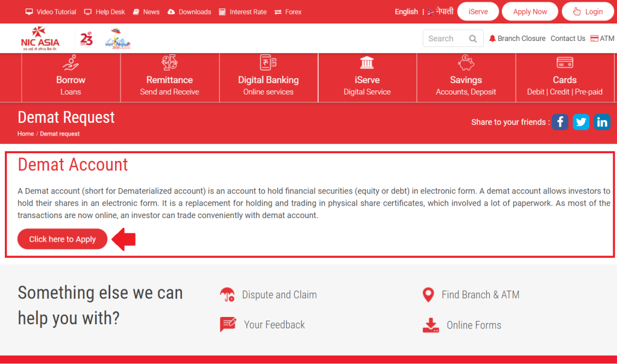
Task: Open Online Forms link
Action: point(474,325)
